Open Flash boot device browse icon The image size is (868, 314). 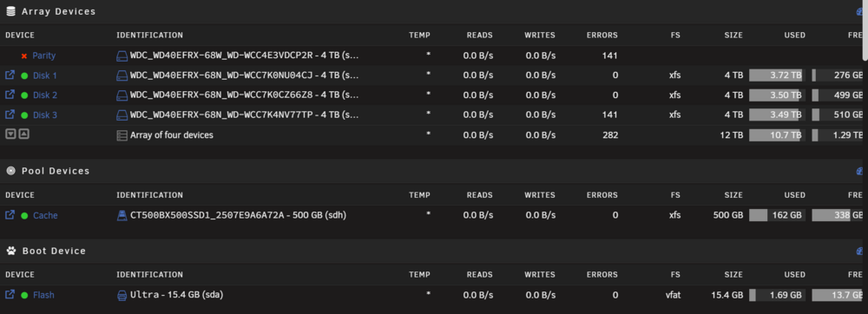[x=10, y=295]
